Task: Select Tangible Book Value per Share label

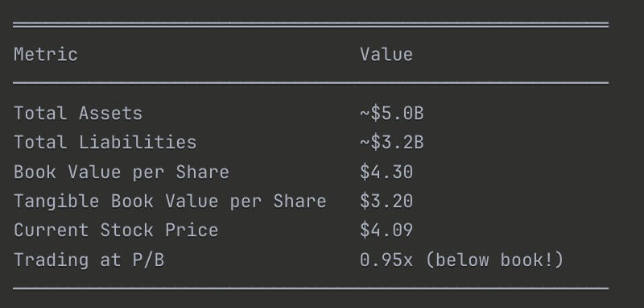Action: [x=170, y=202]
